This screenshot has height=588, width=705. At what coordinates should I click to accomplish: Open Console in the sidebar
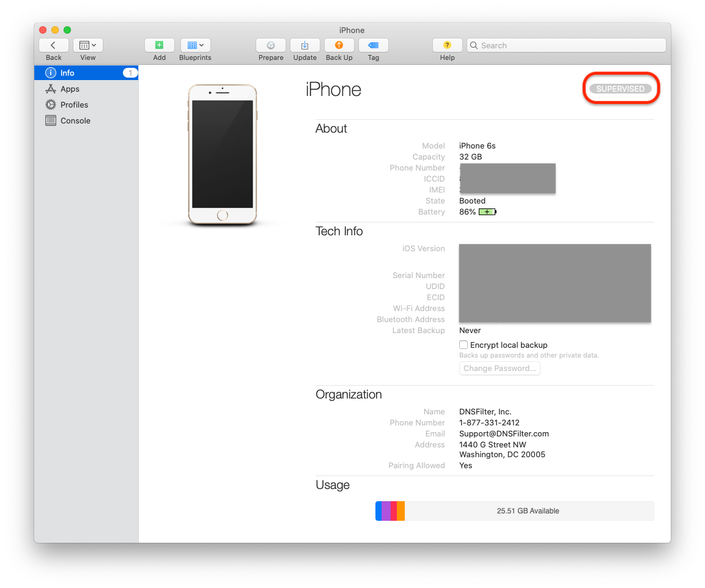[x=86, y=120]
